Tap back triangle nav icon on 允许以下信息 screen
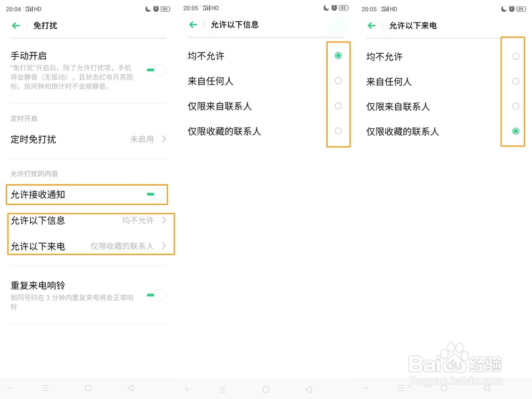Viewport: 532px width, 399px height. (309, 389)
